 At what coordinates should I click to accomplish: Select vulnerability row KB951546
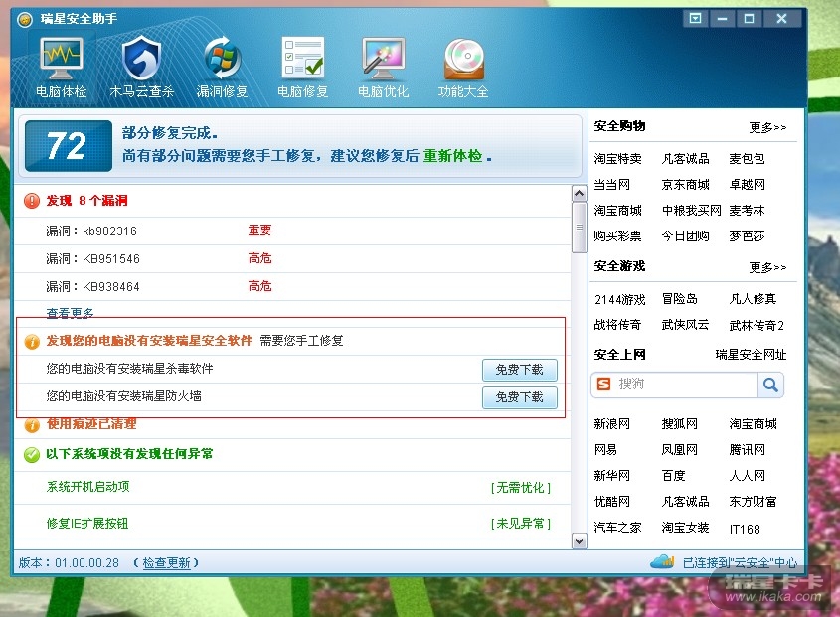click(x=292, y=259)
